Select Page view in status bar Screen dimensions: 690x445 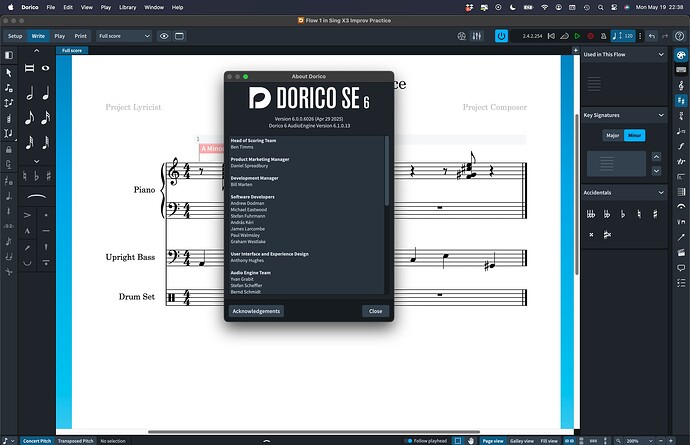pyautogui.click(x=493, y=441)
